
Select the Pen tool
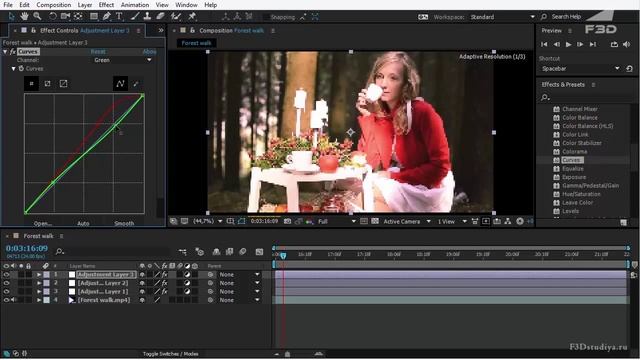click(x=107, y=16)
